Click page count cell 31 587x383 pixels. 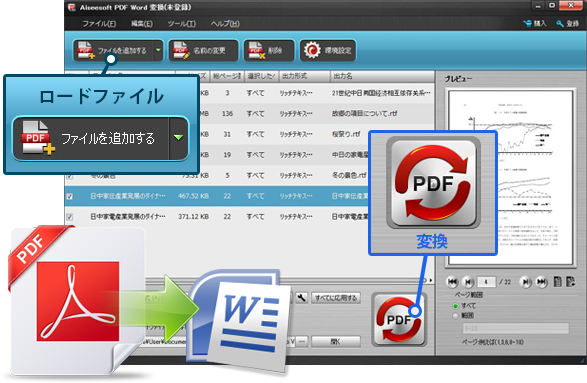tap(227, 134)
